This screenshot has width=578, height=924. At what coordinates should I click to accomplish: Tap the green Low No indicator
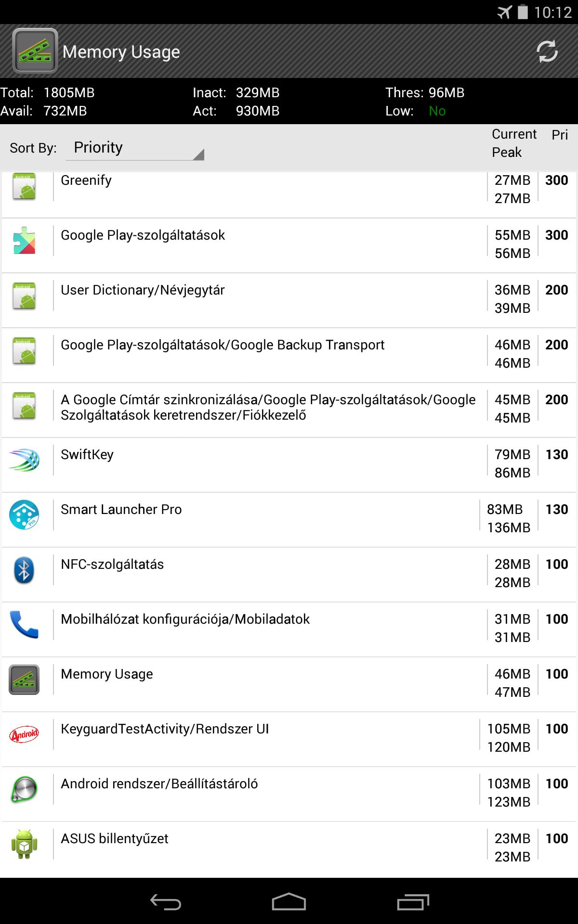pyautogui.click(x=437, y=111)
